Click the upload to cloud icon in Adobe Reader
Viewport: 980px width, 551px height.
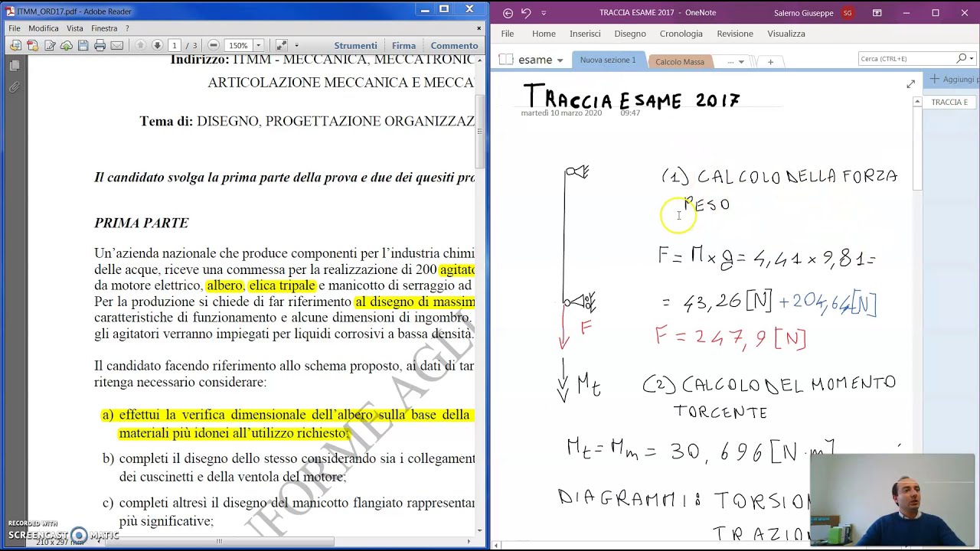point(67,45)
